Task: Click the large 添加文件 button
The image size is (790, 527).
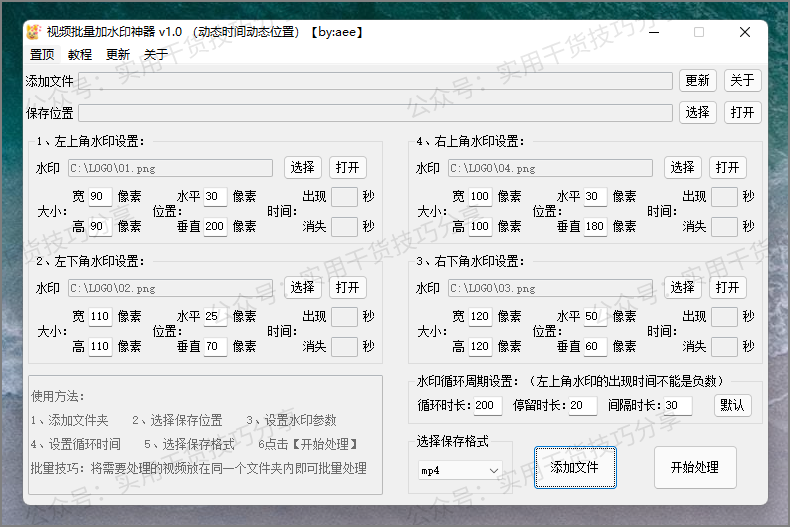Action: coord(575,468)
